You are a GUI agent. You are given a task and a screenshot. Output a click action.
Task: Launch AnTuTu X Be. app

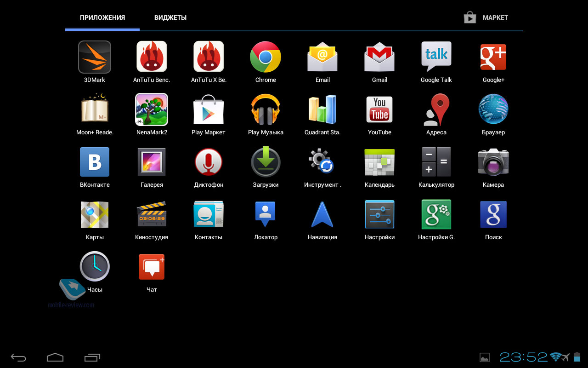point(209,57)
